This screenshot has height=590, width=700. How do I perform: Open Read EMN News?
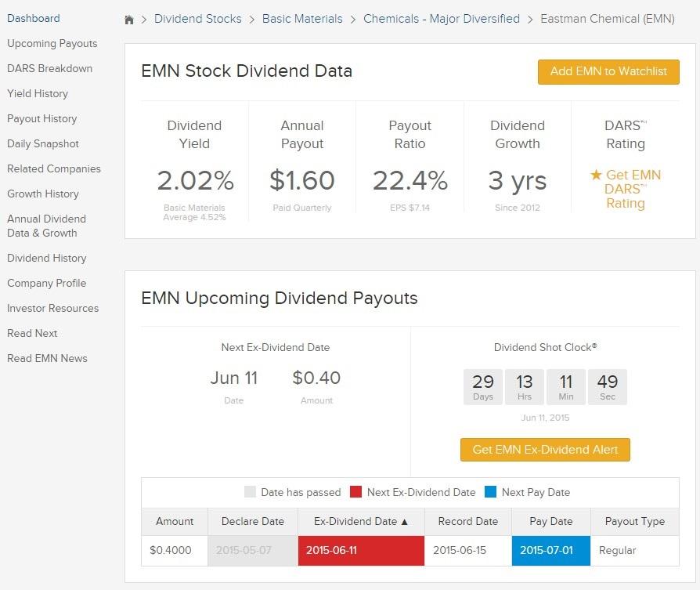pos(47,358)
